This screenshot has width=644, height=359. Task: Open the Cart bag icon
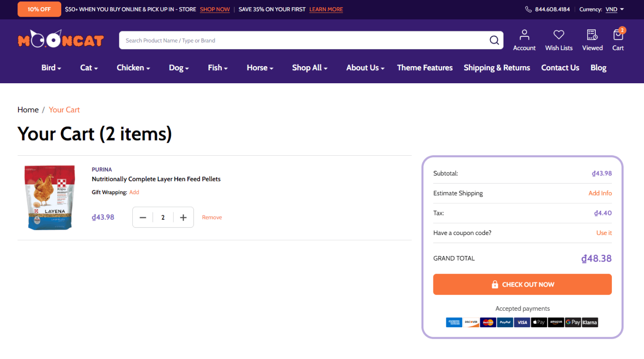(x=618, y=40)
